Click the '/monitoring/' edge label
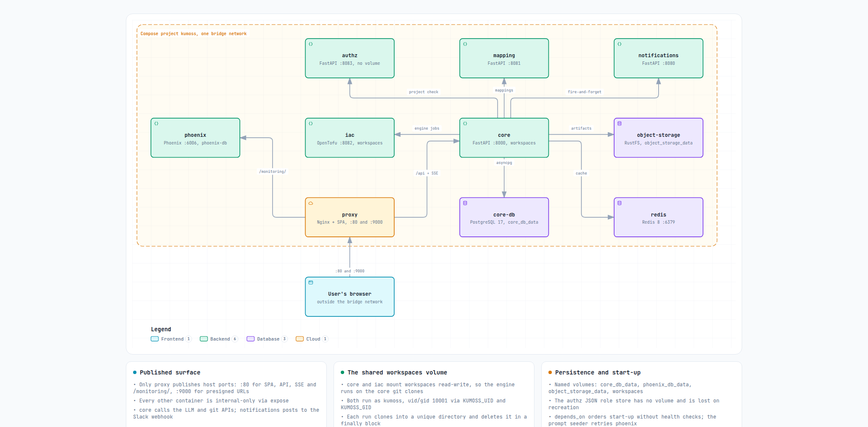The width and height of the screenshot is (868, 427). point(273,172)
